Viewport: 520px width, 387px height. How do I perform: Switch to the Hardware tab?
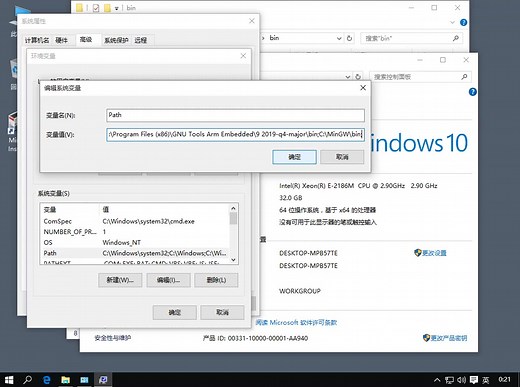[x=61, y=40]
